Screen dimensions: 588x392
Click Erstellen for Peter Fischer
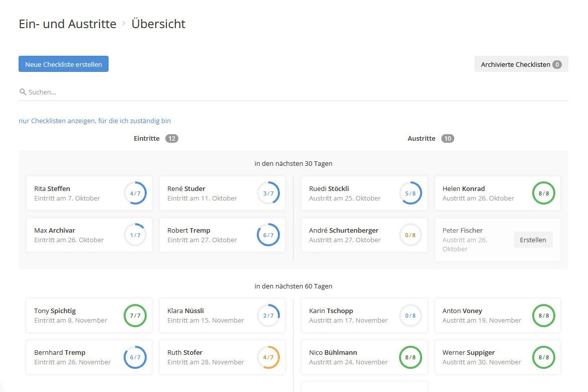533,240
